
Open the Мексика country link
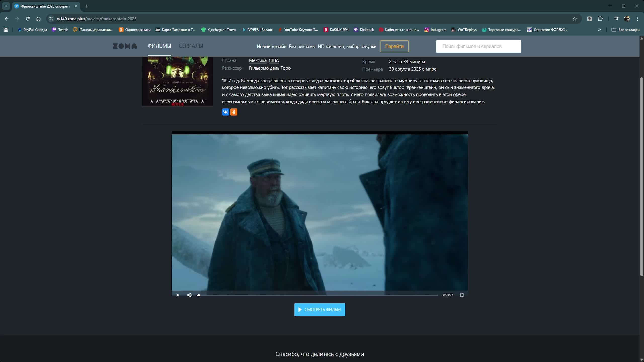point(257,60)
